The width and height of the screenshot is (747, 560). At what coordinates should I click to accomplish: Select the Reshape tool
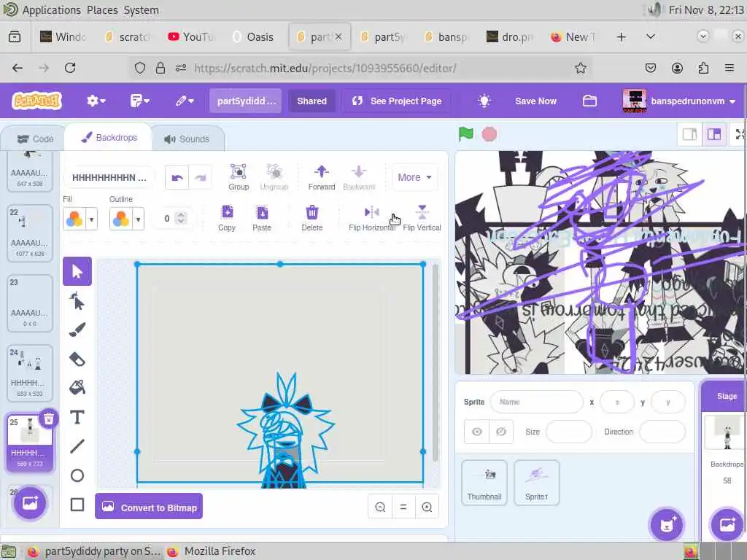(x=77, y=301)
